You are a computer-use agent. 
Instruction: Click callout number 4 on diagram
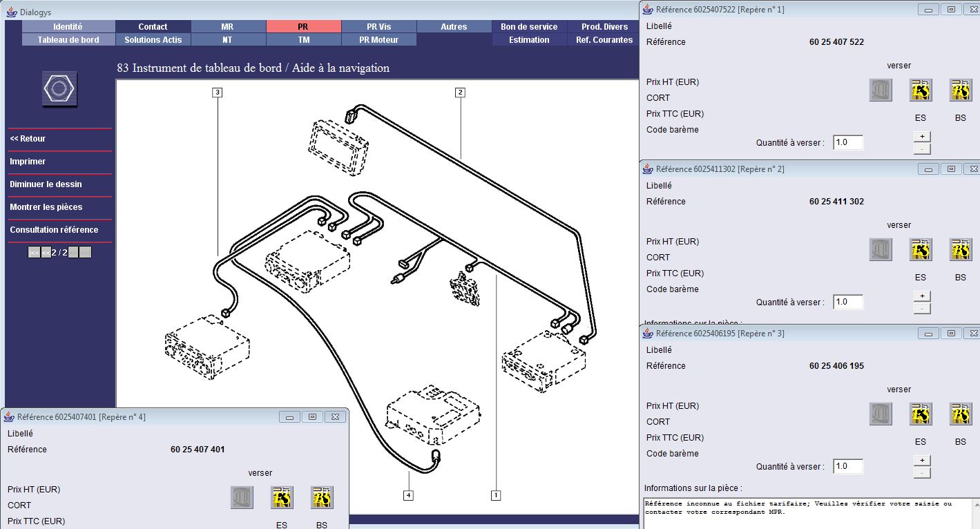point(408,495)
